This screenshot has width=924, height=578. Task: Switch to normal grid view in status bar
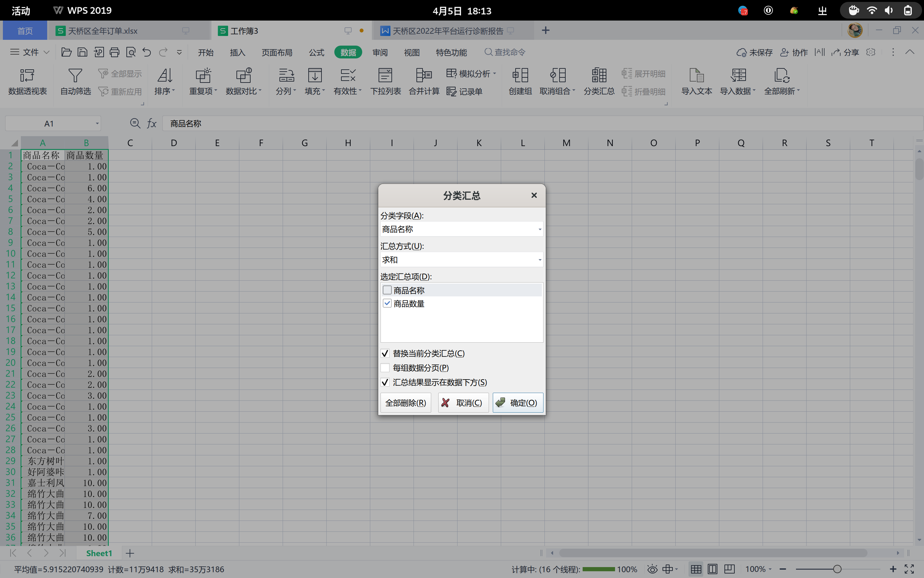(x=696, y=569)
